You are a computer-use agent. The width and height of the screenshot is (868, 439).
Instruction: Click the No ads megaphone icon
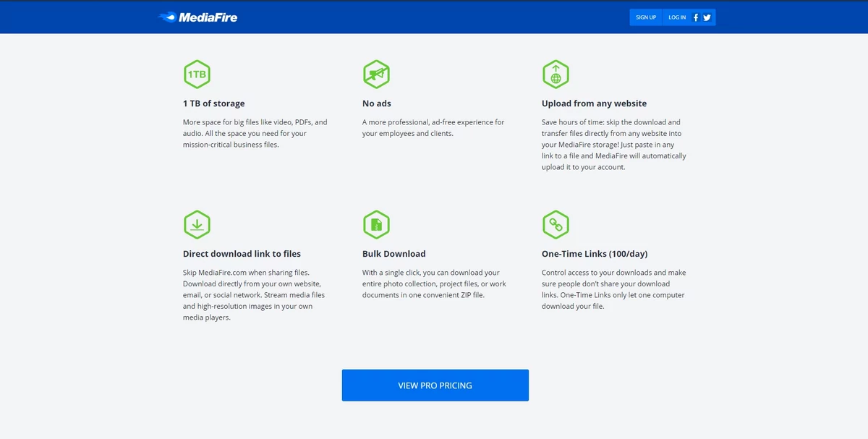coord(376,74)
